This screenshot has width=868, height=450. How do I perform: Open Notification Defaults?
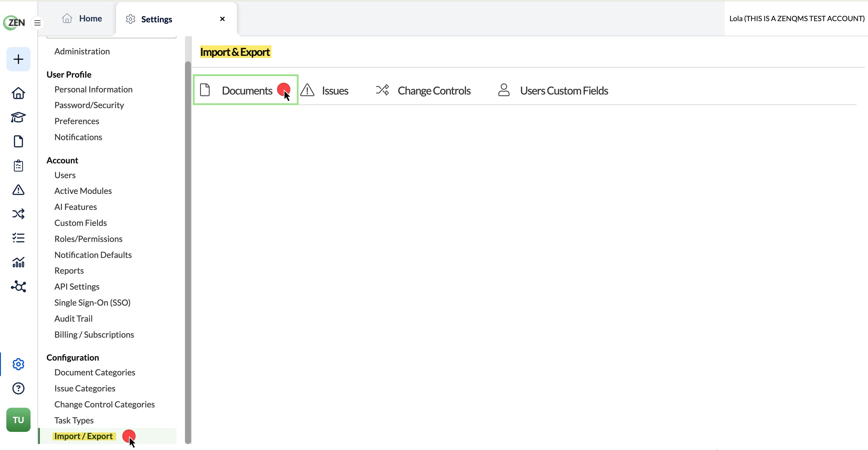tap(93, 255)
